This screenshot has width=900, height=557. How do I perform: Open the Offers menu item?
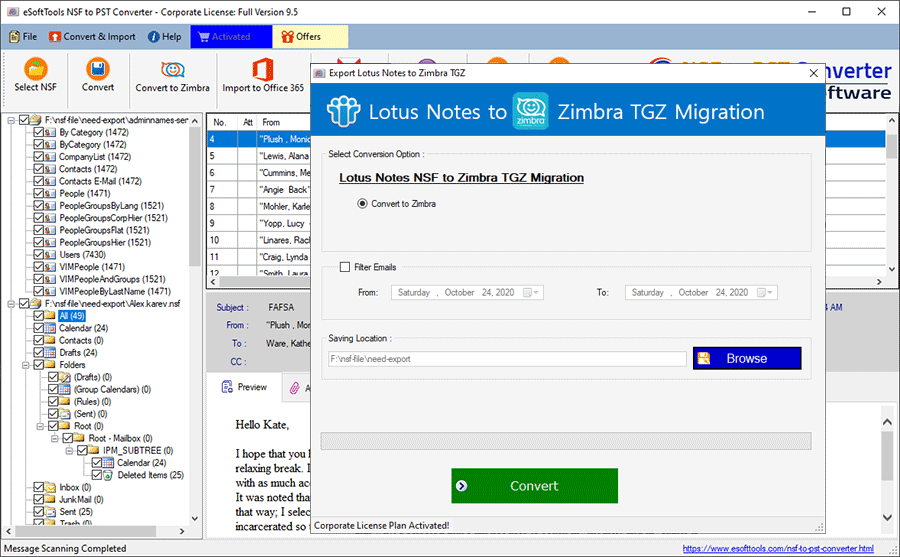[x=309, y=37]
